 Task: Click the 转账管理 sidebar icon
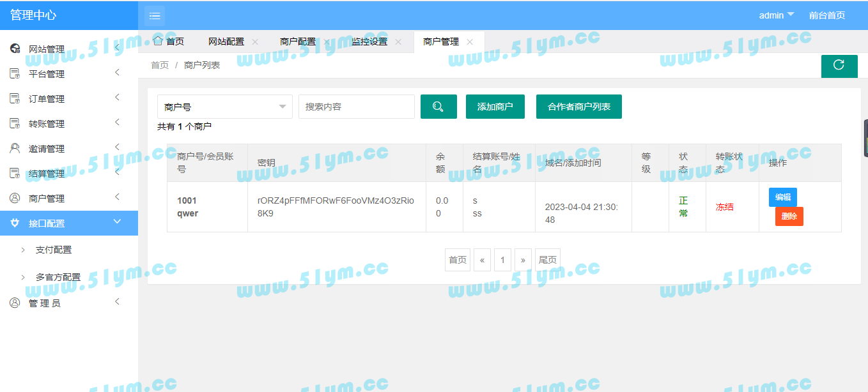click(15, 123)
